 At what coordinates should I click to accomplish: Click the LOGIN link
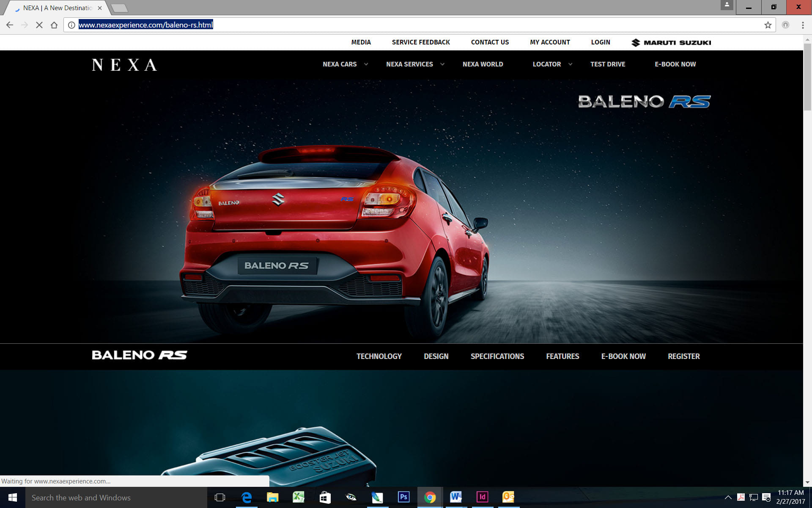point(600,42)
